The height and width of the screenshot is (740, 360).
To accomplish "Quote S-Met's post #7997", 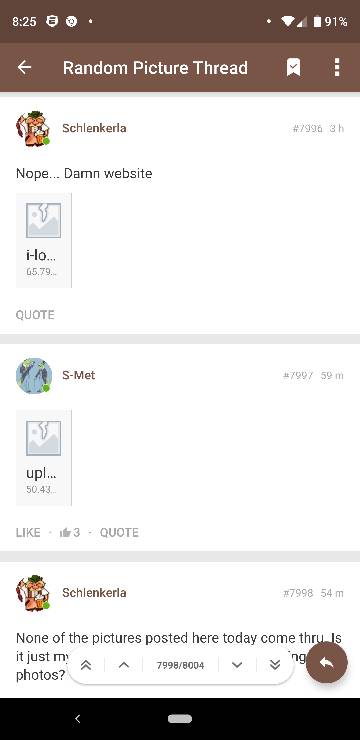I will (119, 532).
